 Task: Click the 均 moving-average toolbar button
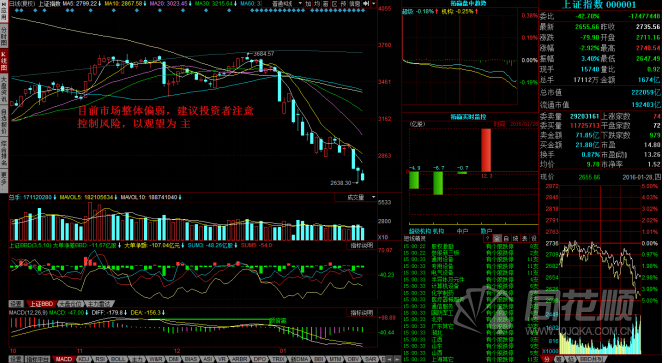click(x=317, y=3)
